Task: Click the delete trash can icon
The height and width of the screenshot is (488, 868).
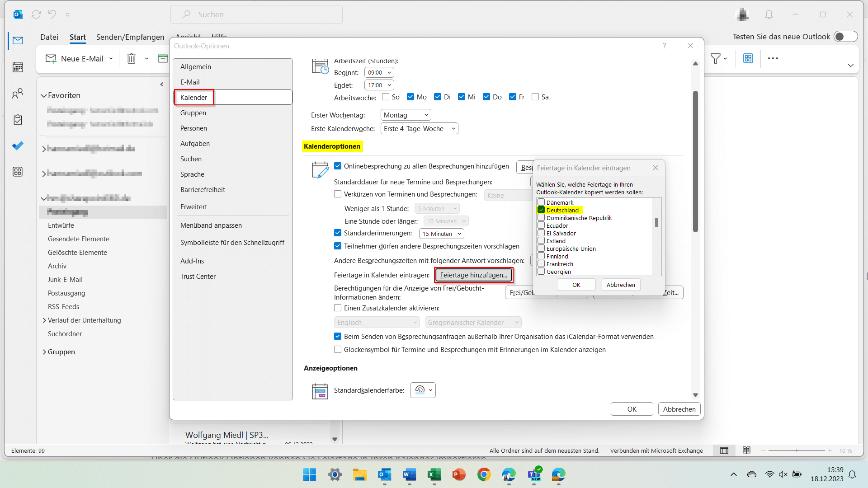Action: [x=132, y=59]
